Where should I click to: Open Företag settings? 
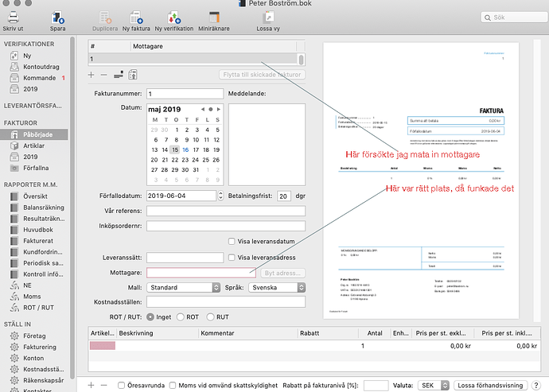34,336
